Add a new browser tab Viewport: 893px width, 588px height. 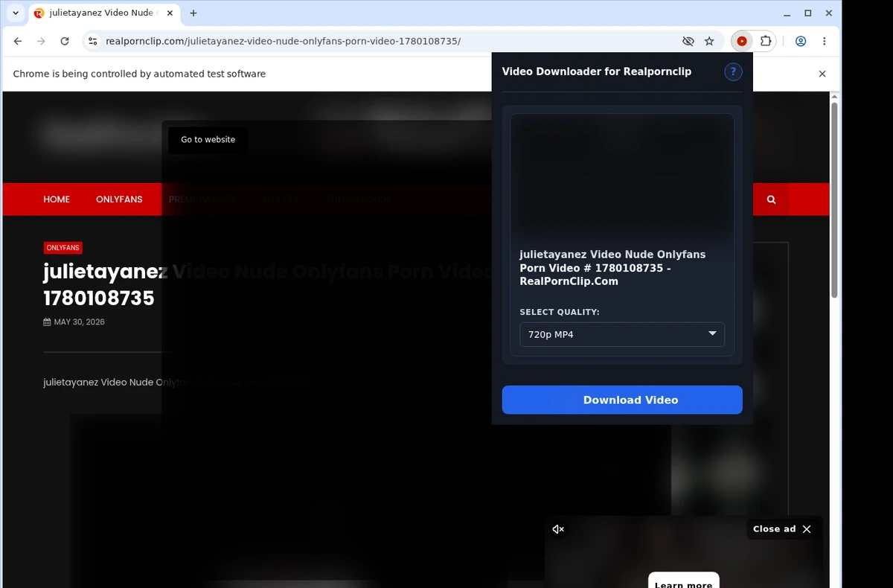pos(193,13)
